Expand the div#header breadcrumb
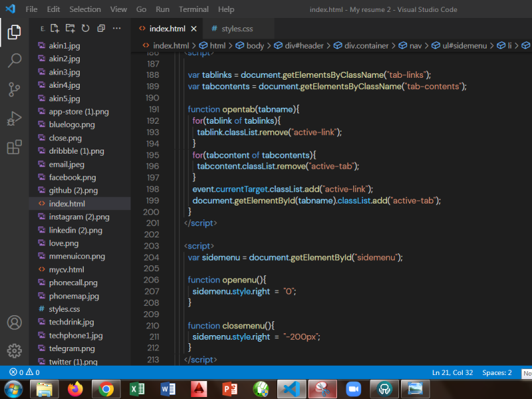This screenshot has width=532, height=399. 304,46
